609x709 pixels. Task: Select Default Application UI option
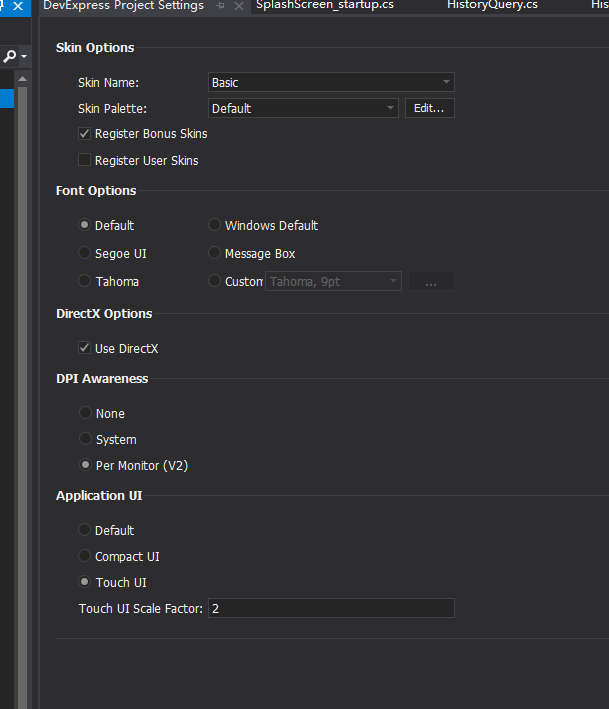coord(85,529)
